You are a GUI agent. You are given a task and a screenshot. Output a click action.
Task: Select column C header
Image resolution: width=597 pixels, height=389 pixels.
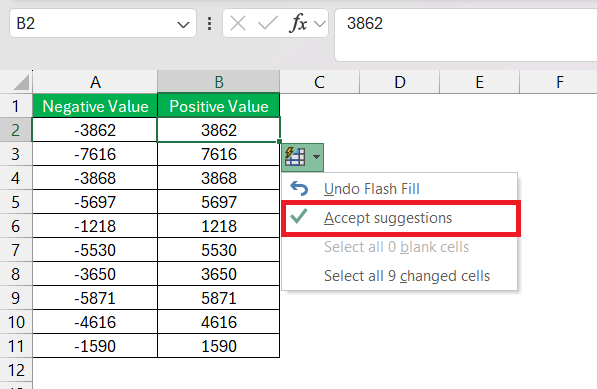click(x=319, y=82)
